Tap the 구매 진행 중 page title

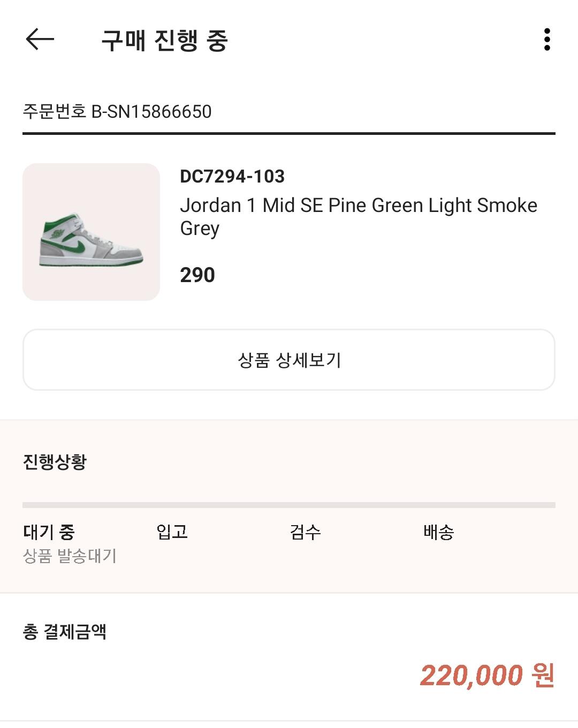tap(165, 40)
